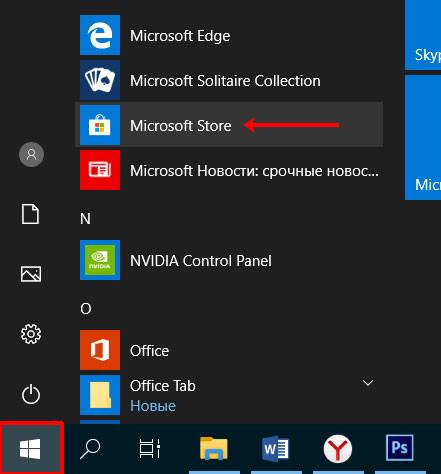This screenshot has width=441, height=474.
Task: Jump to letter O section header
Action: [86, 309]
